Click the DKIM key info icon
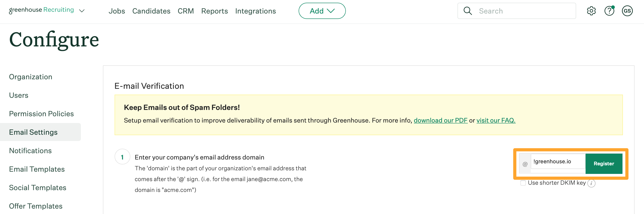644x214 pixels. (x=591, y=183)
